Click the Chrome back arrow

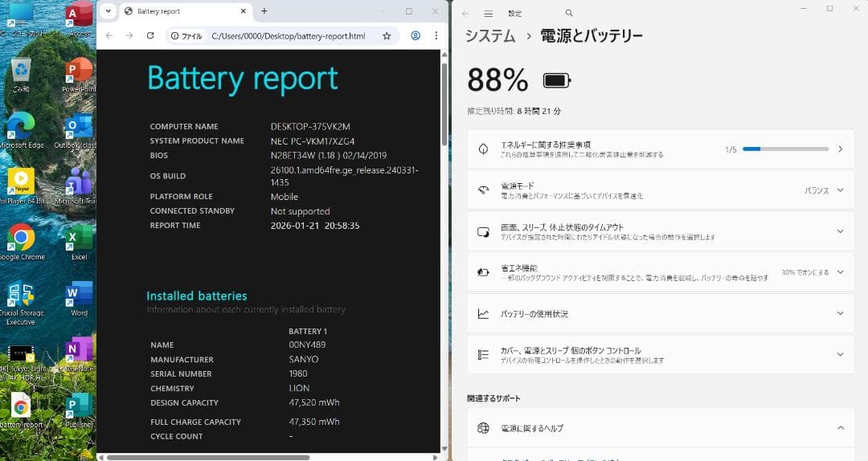109,35
